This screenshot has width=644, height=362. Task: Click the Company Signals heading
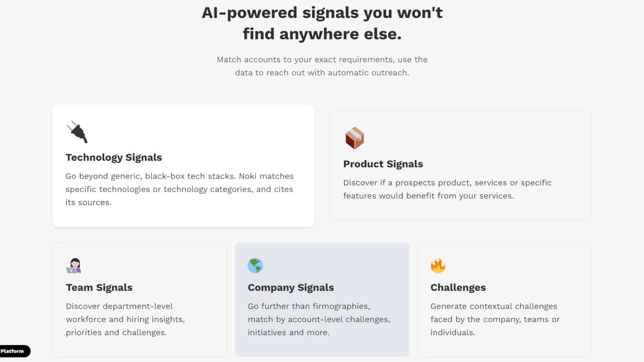pyautogui.click(x=291, y=287)
